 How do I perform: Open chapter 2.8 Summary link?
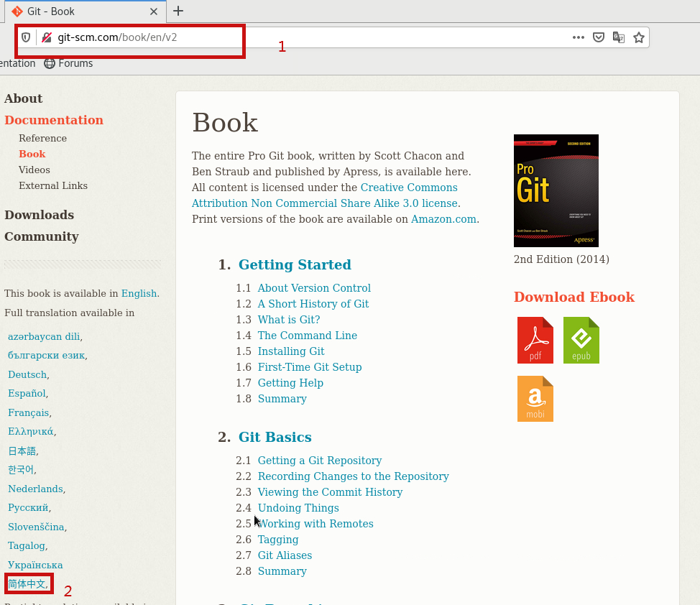tap(282, 571)
